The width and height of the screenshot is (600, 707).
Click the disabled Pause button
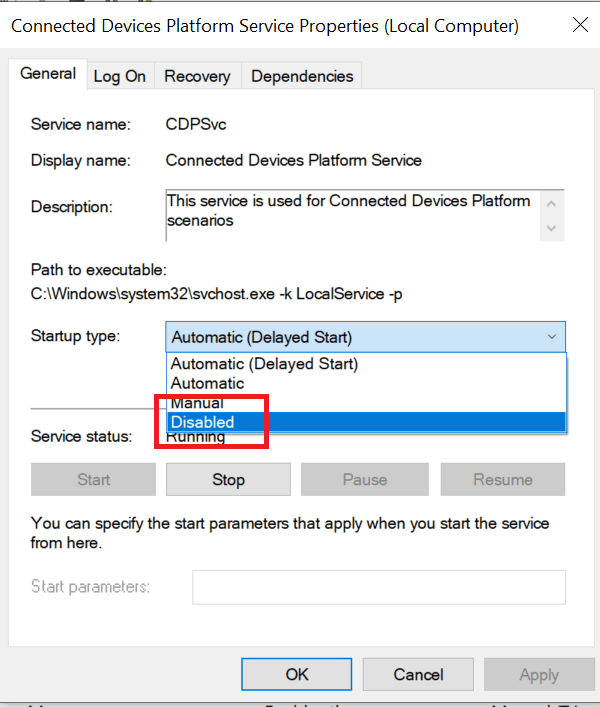365,479
